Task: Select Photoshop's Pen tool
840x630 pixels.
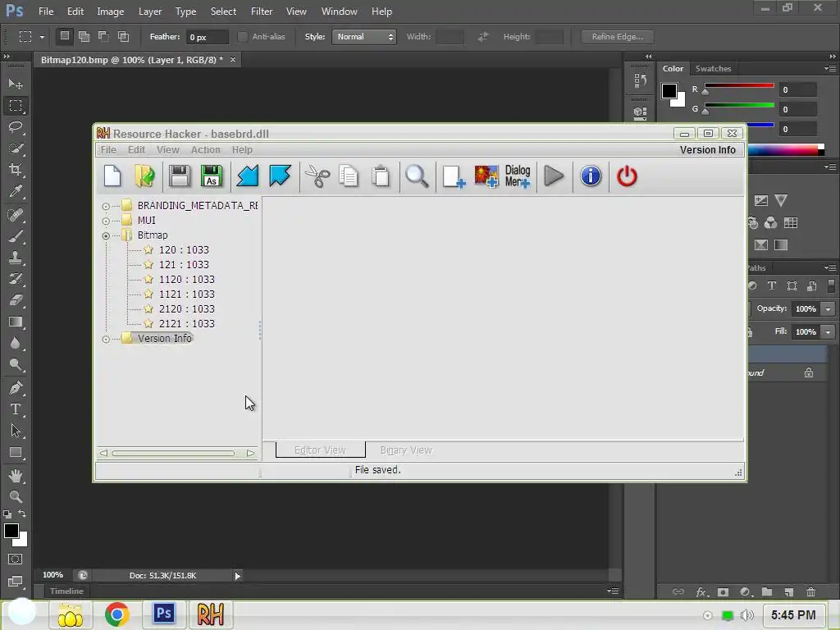Action: tap(16, 388)
